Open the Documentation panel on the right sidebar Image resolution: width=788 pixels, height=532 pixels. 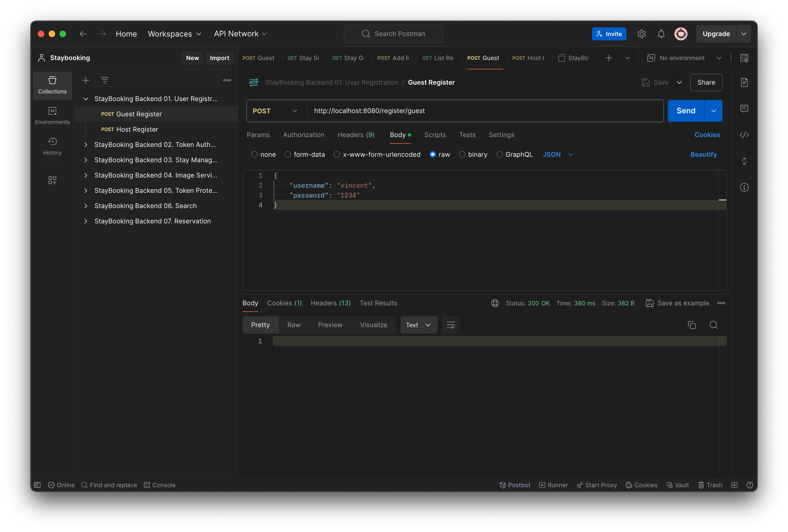745,82
